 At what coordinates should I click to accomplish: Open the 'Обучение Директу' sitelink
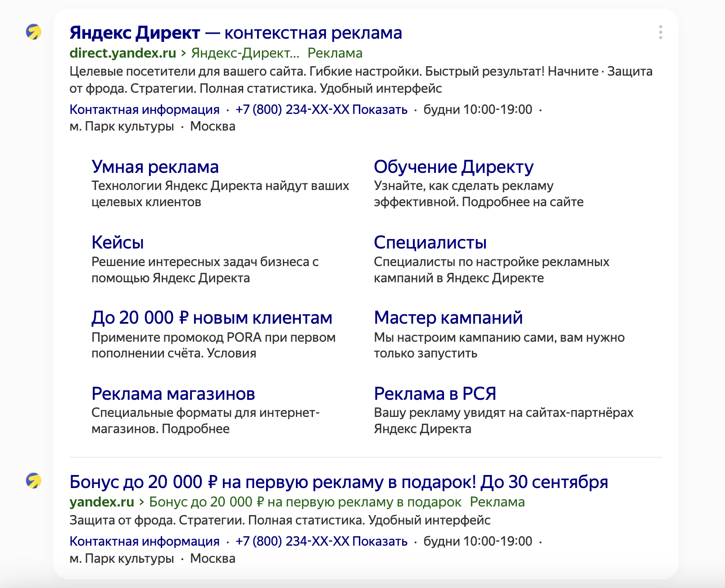454,167
